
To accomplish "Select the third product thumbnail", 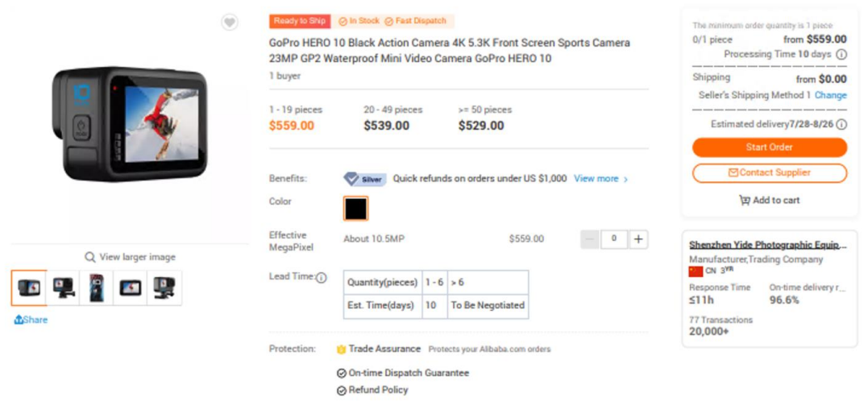I will [96, 288].
